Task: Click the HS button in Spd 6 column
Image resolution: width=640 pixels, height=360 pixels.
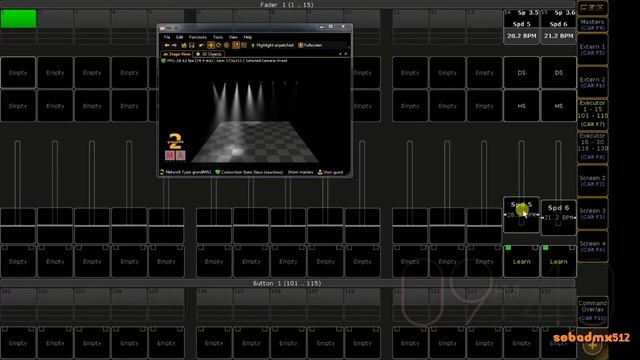Action: (558, 106)
